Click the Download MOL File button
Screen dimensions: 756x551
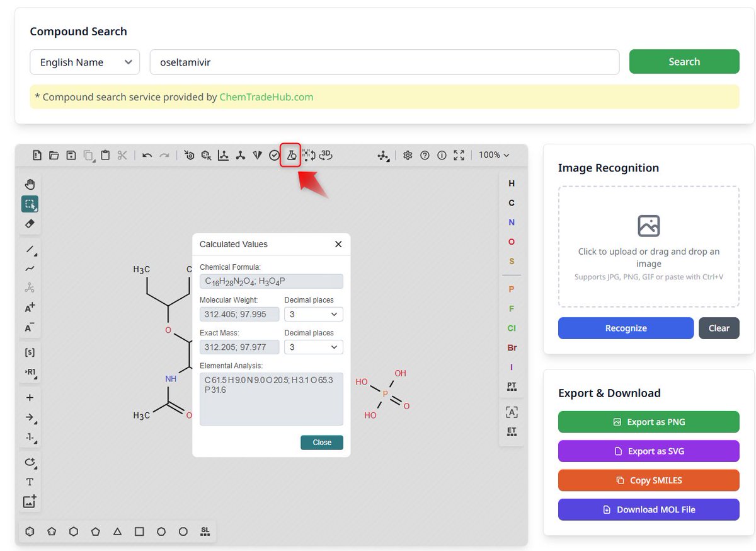point(649,509)
